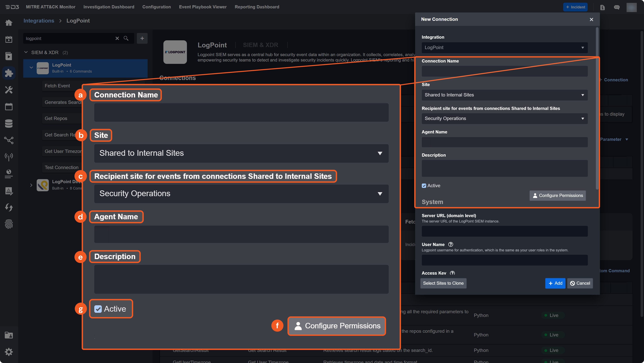
Task: Open settings gear at sidebar bottom
Action: tap(9, 352)
